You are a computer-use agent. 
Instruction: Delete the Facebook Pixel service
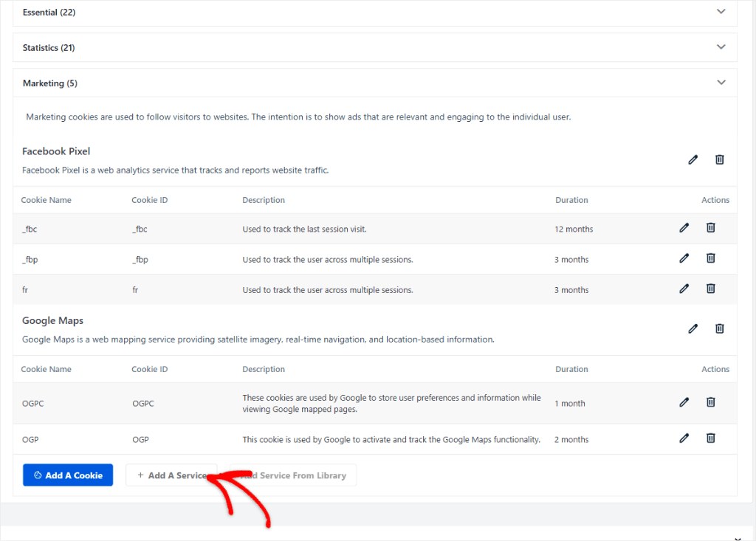(719, 159)
